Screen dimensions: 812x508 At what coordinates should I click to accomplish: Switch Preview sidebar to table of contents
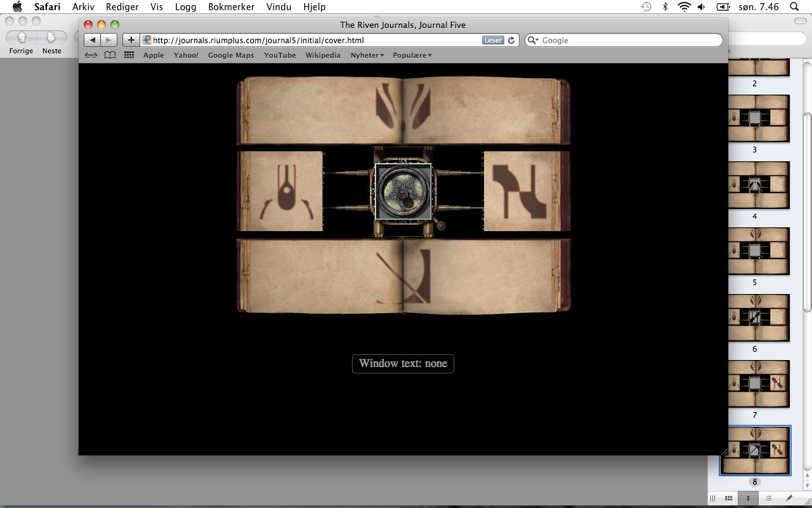tap(769, 498)
